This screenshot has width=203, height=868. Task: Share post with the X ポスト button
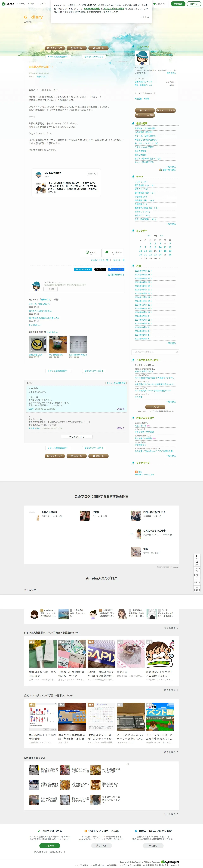point(100,269)
